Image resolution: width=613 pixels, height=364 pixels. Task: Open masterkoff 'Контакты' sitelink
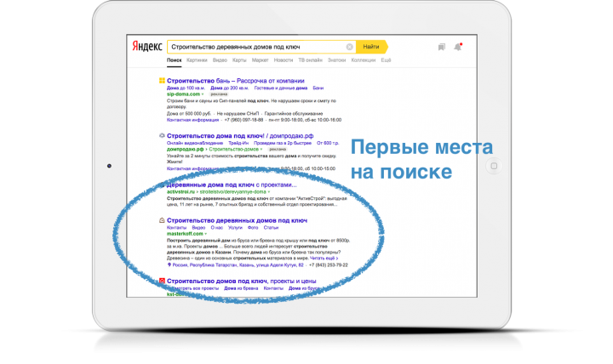coord(176,227)
